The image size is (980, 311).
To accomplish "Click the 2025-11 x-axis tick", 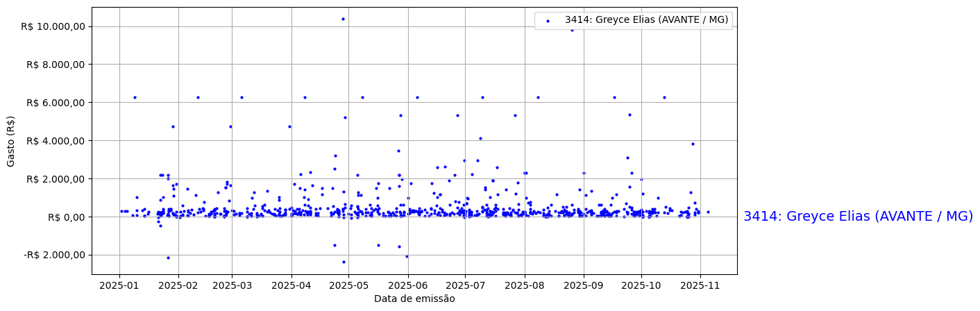I will click(700, 285).
